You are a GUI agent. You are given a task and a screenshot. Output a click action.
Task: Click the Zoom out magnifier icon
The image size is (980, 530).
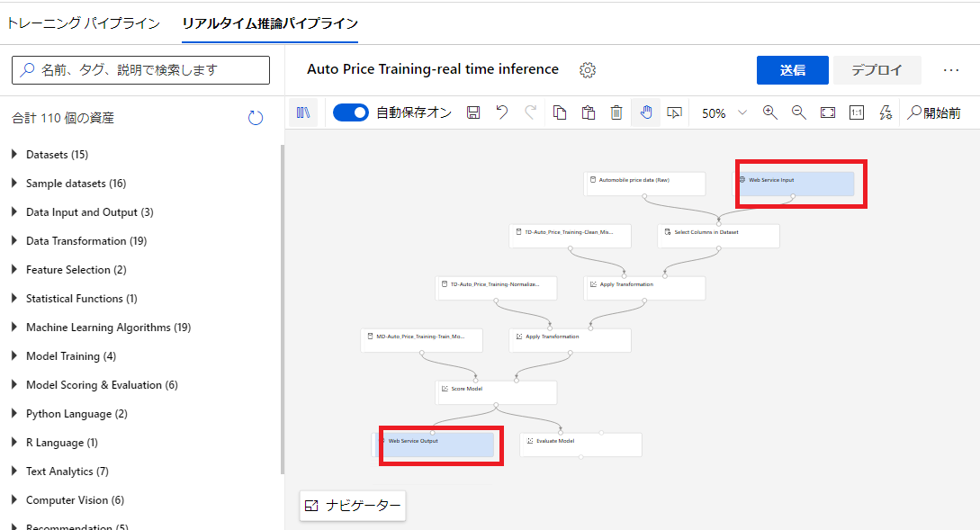[x=796, y=112]
